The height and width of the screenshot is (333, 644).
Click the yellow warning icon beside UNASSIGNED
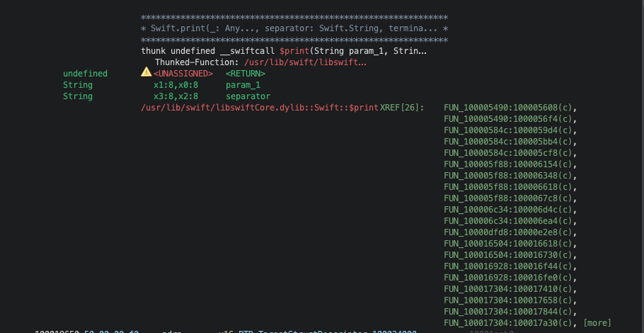pyautogui.click(x=146, y=73)
